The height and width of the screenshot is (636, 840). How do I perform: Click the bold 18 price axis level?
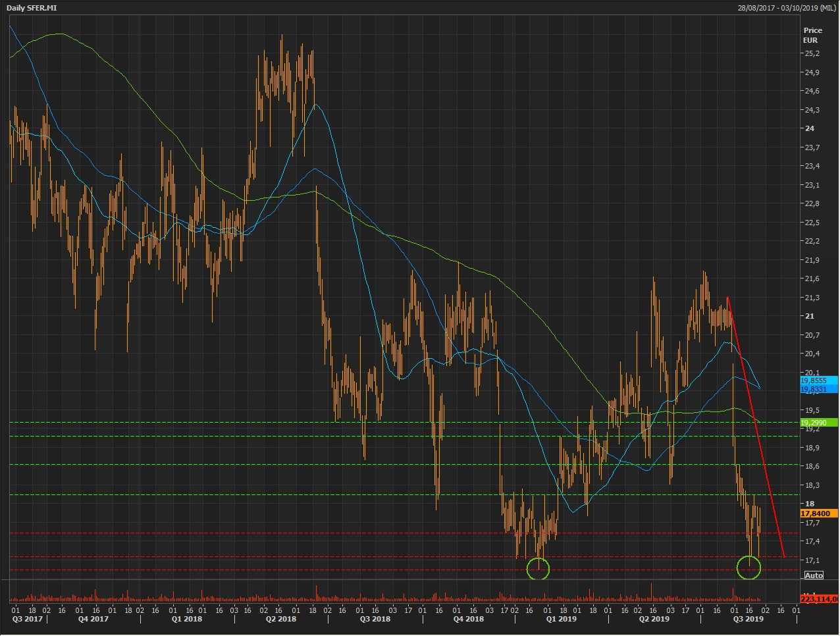(810, 504)
